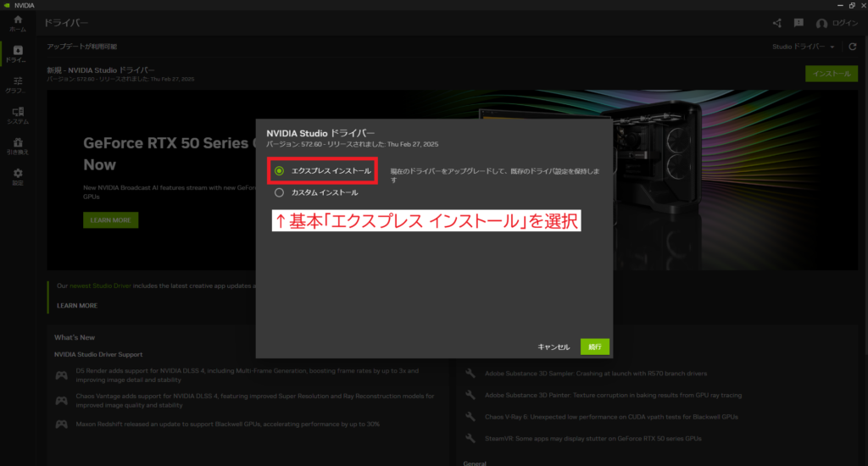
Task: Click the LEARN MORE banner button
Action: point(111,219)
